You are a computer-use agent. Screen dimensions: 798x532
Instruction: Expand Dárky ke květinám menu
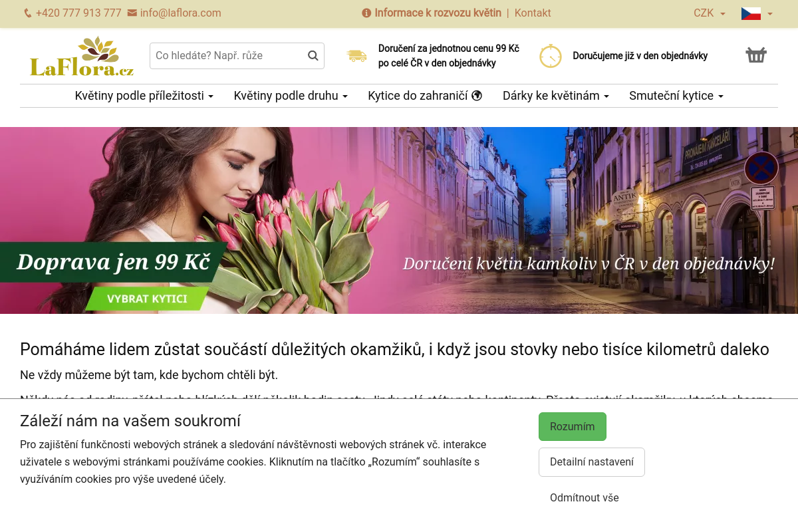pyautogui.click(x=556, y=96)
